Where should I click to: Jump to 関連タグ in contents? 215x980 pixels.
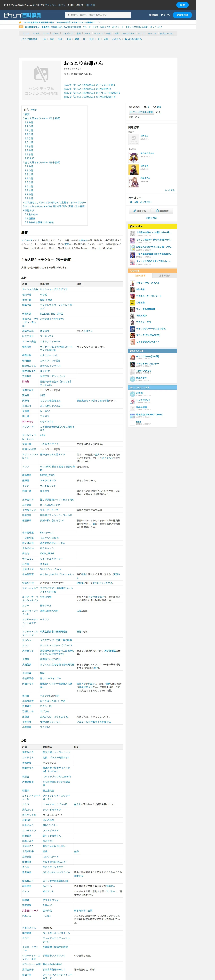coord(29,210)
